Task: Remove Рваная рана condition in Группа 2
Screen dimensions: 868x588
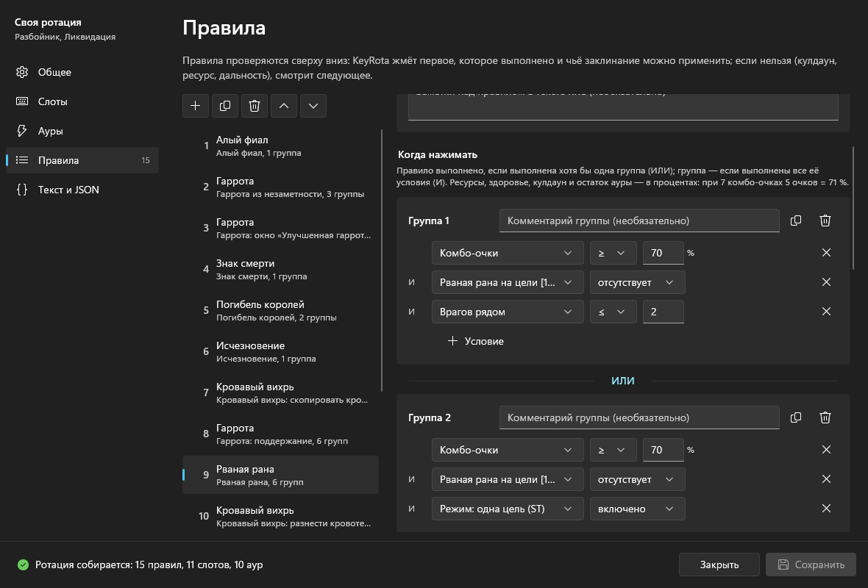Action: (827, 479)
